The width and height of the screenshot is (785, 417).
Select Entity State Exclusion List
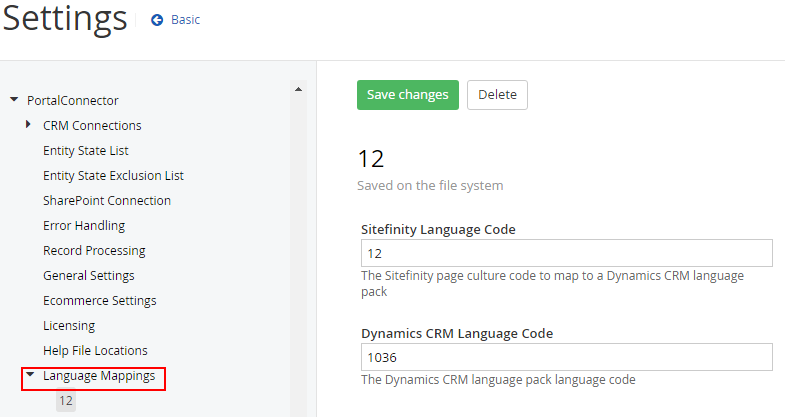[x=113, y=176]
